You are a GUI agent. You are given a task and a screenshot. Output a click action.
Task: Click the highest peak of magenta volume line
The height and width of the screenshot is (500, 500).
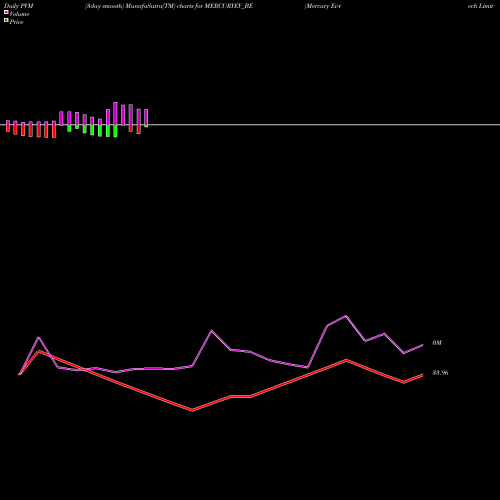click(x=346, y=316)
